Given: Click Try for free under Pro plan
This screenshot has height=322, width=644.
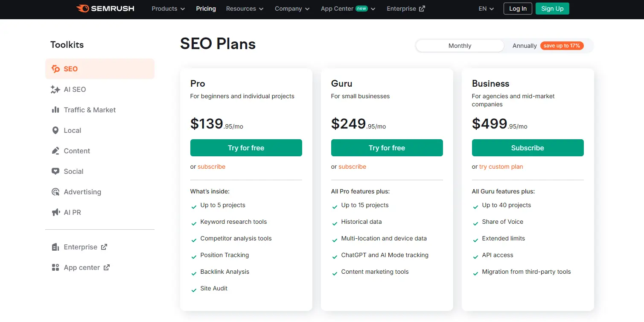Looking at the screenshot, I should (246, 148).
